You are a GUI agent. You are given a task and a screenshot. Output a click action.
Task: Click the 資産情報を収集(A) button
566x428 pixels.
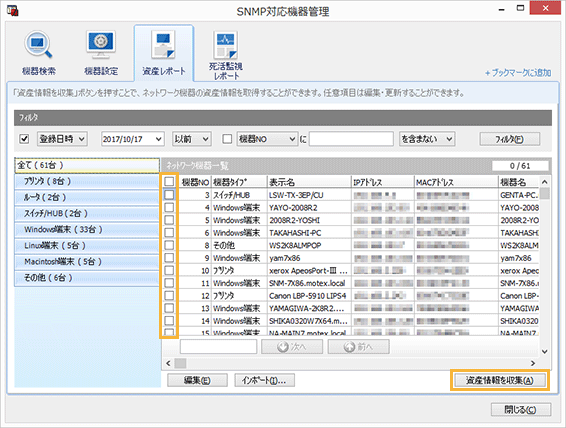pyautogui.click(x=500, y=380)
